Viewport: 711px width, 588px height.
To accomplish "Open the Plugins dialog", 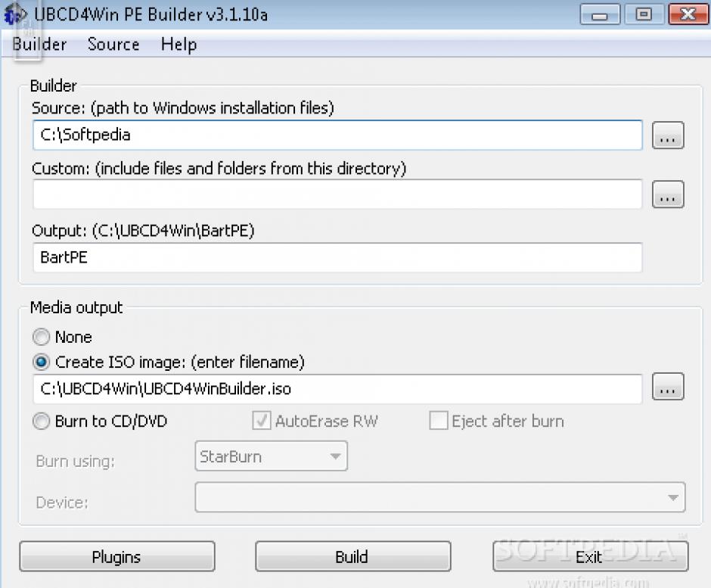I will coord(117,556).
